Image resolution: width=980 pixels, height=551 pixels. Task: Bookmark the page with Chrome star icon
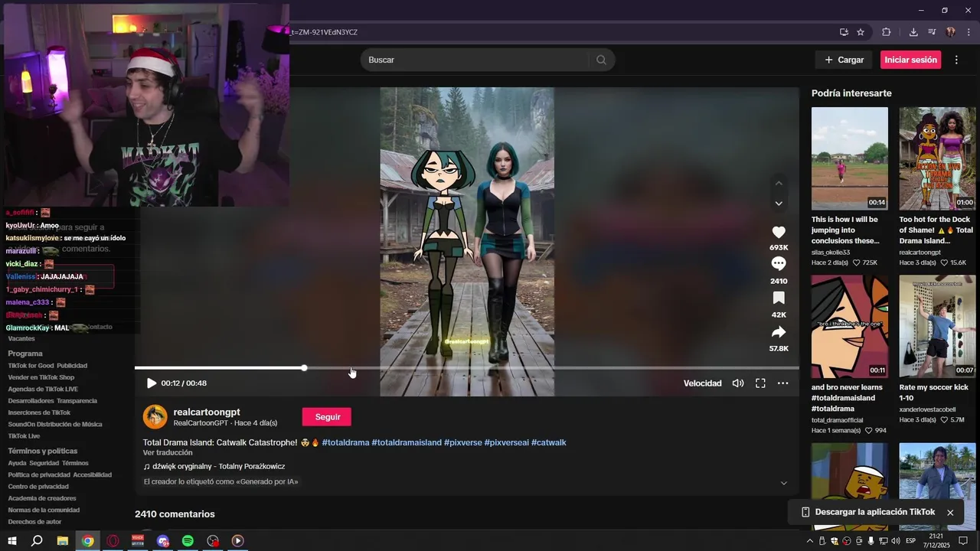pyautogui.click(x=861, y=32)
